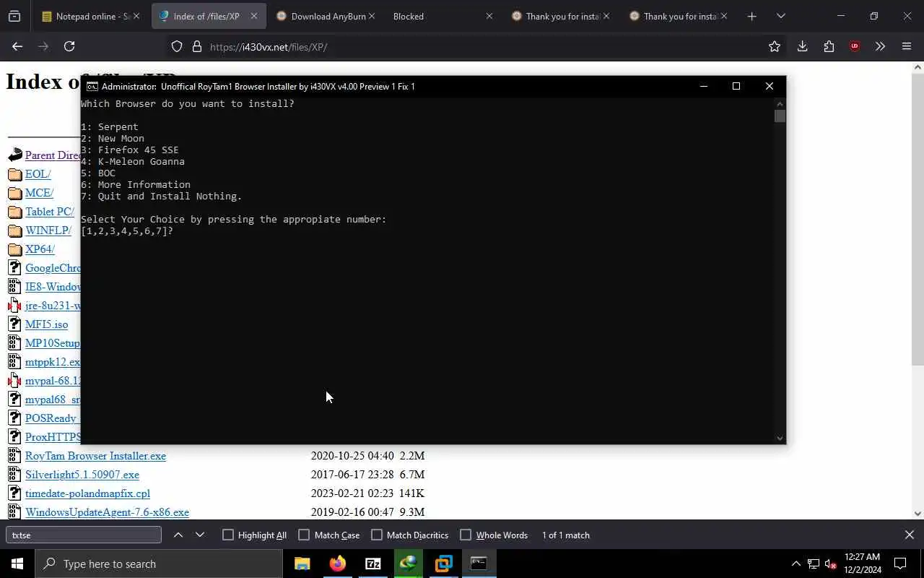Jump to next find match arrow
The image size is (924, 578).
[200, 535]
